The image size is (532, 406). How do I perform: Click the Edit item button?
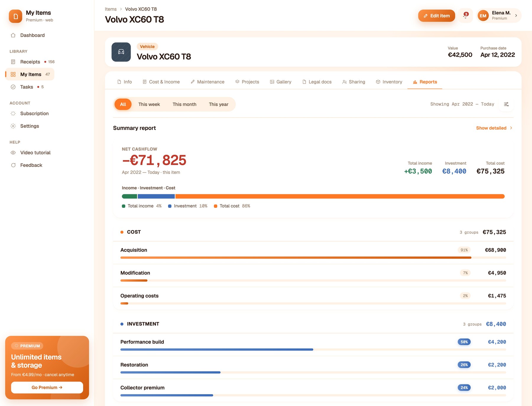point(437,16)
